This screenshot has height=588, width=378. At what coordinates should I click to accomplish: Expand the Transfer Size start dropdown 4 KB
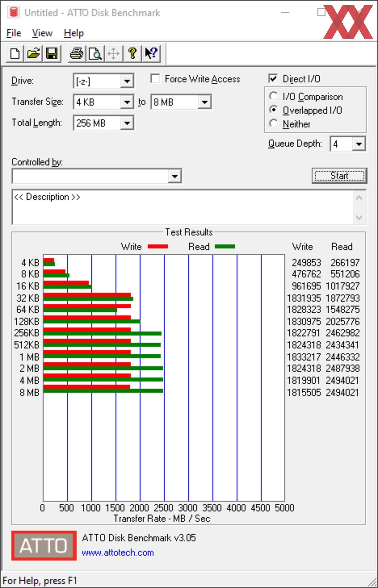pyautogui.click(x=103, y=102)
